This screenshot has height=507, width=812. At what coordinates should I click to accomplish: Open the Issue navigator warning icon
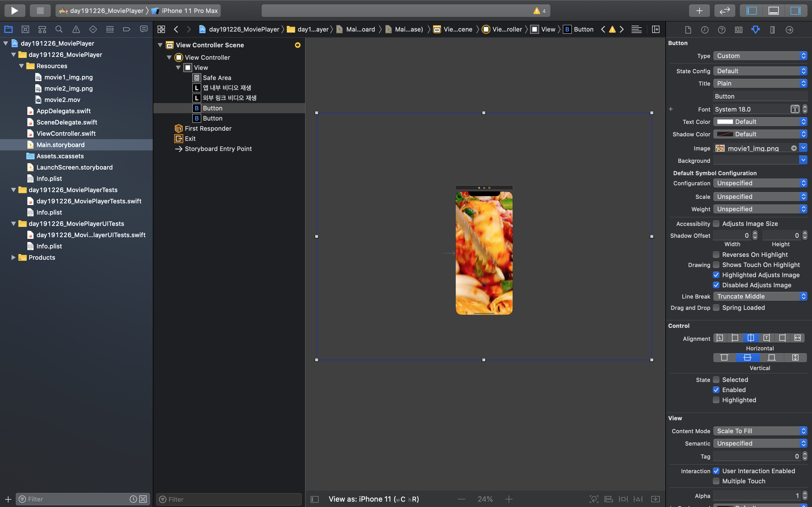pos(76,30)
